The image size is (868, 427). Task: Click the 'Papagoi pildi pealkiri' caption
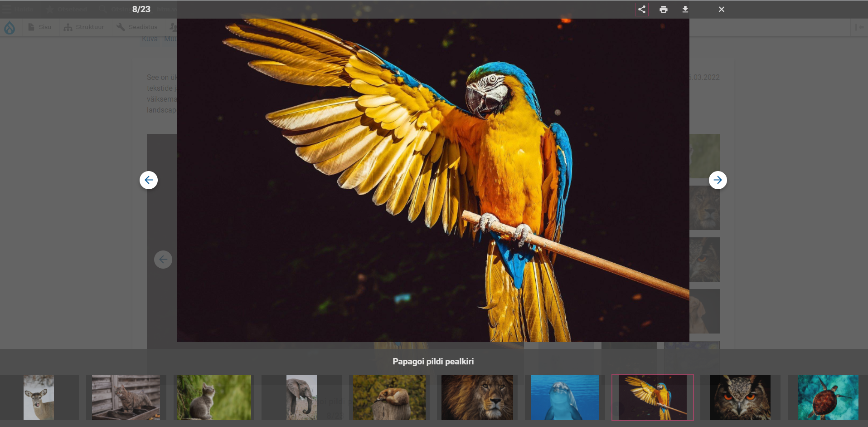point(433,362)
